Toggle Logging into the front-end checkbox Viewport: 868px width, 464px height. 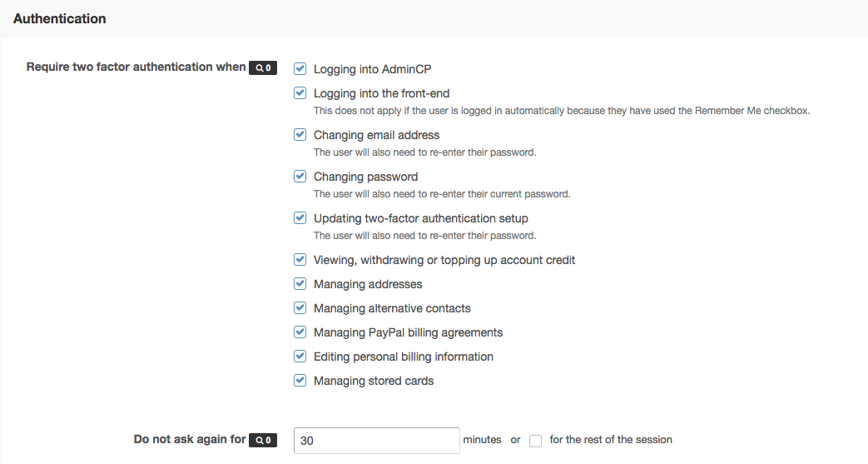coord(300,93)
